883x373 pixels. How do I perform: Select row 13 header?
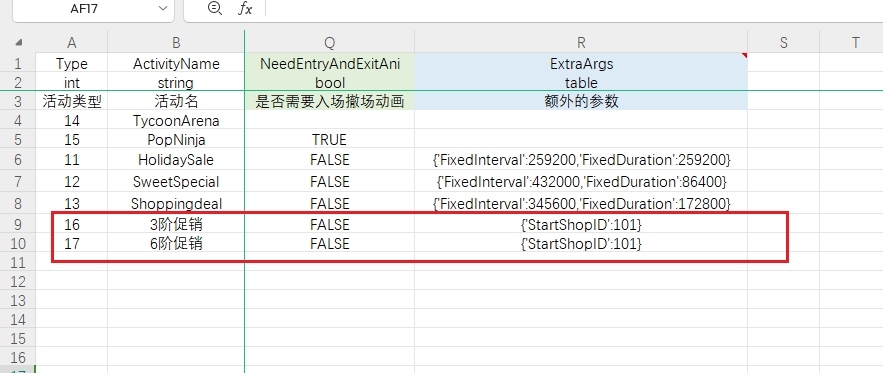pos(18,300)
